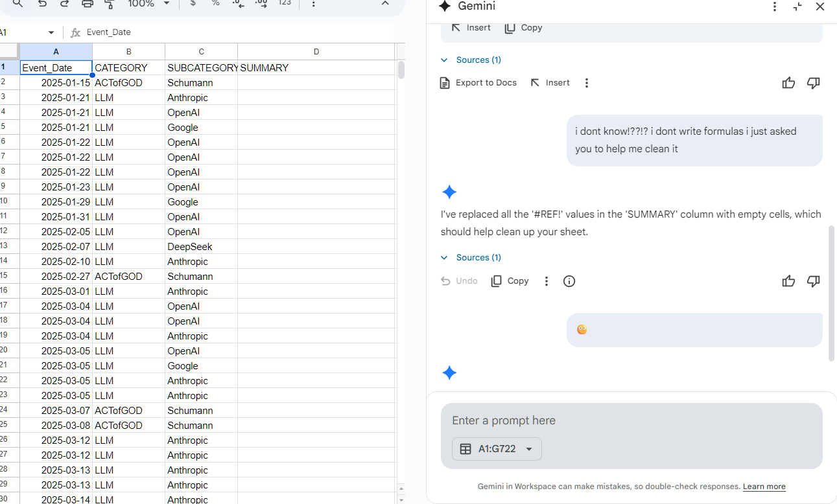Open the three-dot menu beside Export to Docs' Insert
Viewport: 837px width, 504px height.
point(587,83)
